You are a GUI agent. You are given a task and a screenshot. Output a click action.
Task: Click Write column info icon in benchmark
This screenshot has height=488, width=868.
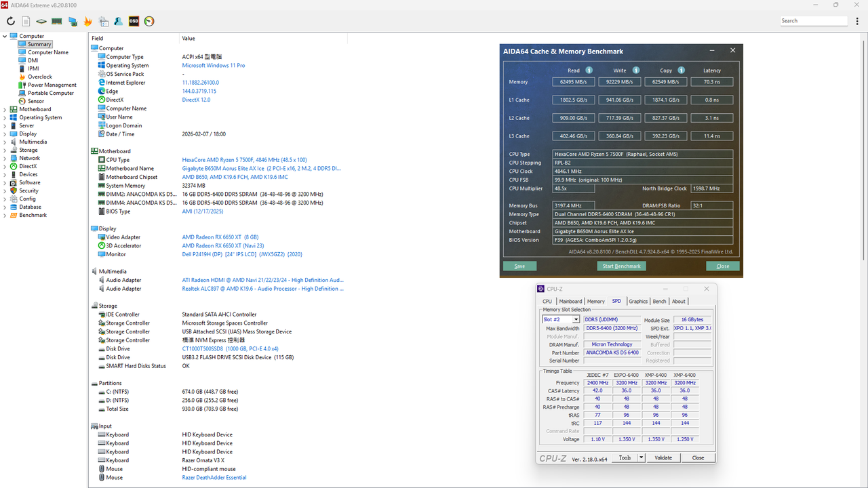[x=636, y=70]
